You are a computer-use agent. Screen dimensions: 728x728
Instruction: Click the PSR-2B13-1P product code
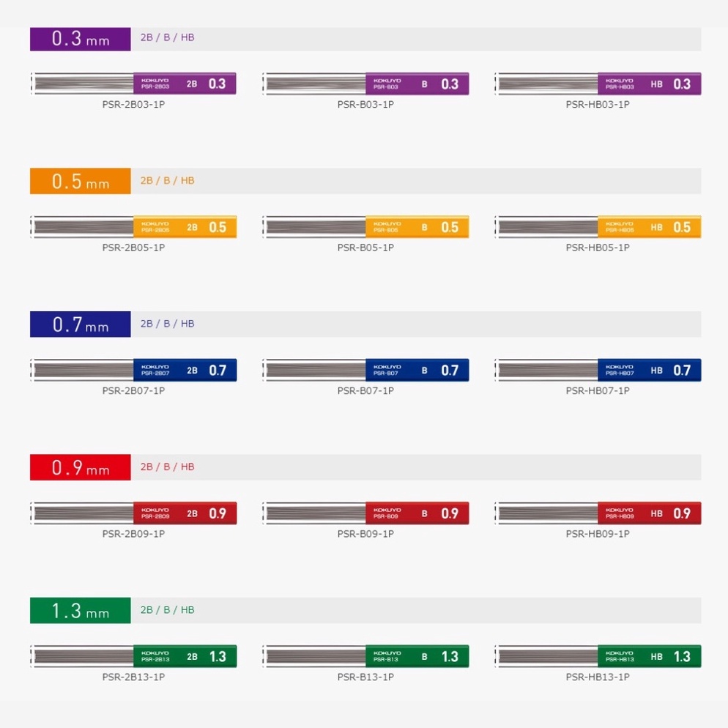[x=133, y=677]
